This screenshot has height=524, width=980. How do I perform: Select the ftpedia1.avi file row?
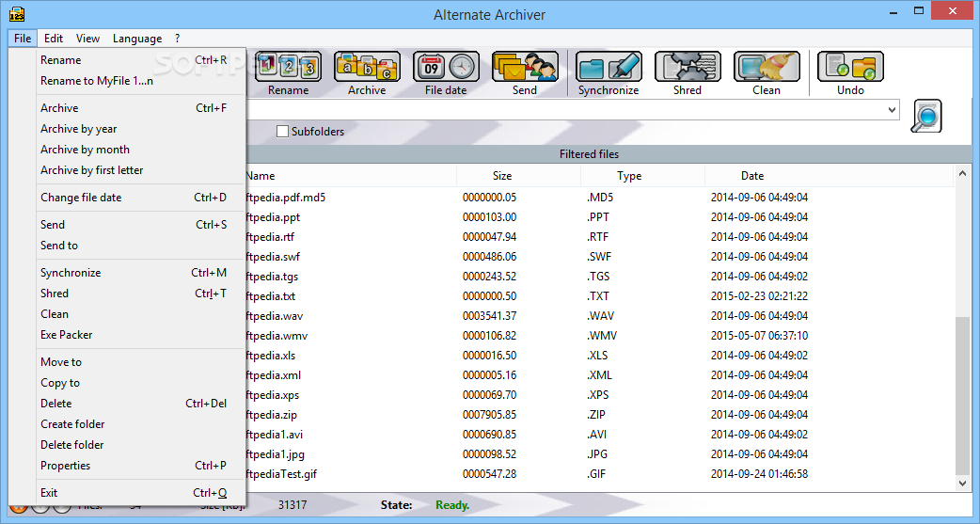pyautogui.click(x=600, y=435)
